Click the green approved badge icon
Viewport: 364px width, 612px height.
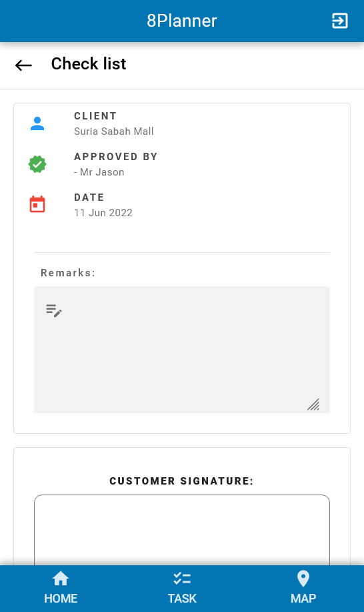pyautogui.click(x=37, y=164)
